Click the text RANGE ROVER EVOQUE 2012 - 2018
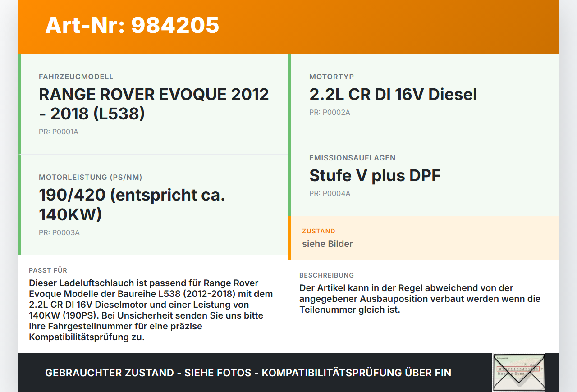Screen dimensions: 577x392 point(154,104)
